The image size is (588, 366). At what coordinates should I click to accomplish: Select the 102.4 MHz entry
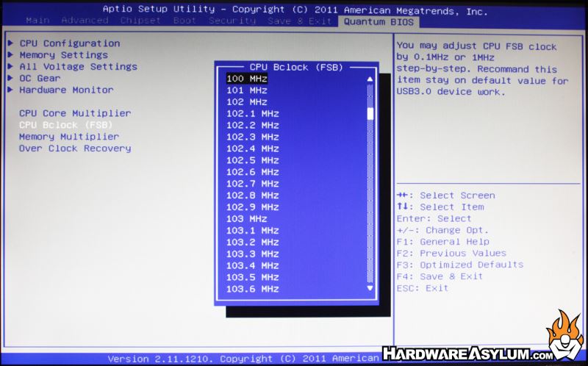[253, 148]
